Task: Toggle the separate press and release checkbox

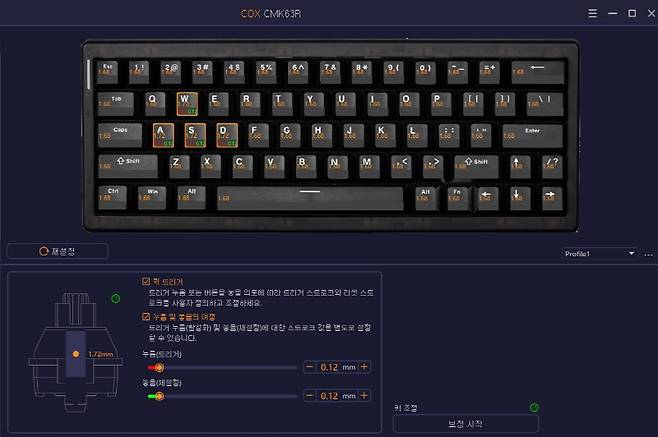Action: tap(146, 317)
